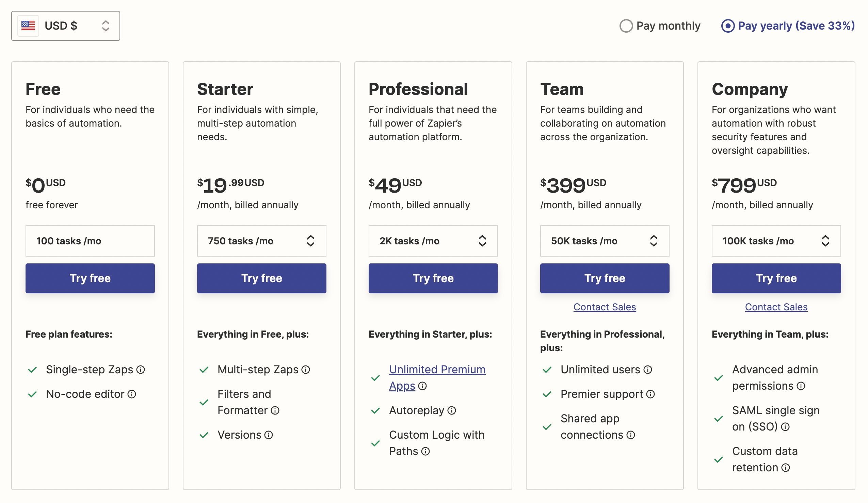Image resolution: width=868 pixels, height=503 pixels.
Task: View the info icon beside Versions feature
Action: 268,435
